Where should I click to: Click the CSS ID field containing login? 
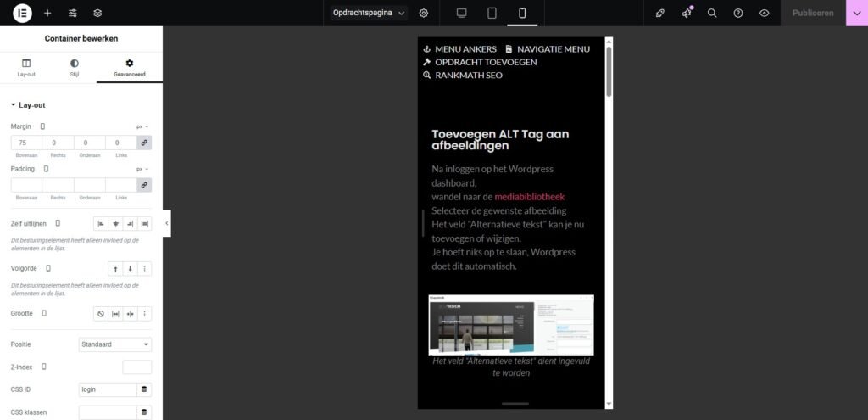coord(108,389)
